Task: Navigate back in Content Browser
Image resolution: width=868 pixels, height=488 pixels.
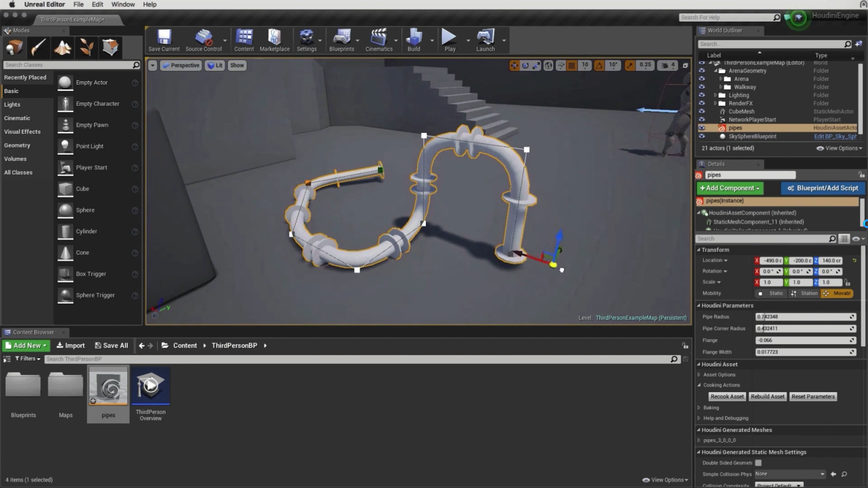Action: 142,345
